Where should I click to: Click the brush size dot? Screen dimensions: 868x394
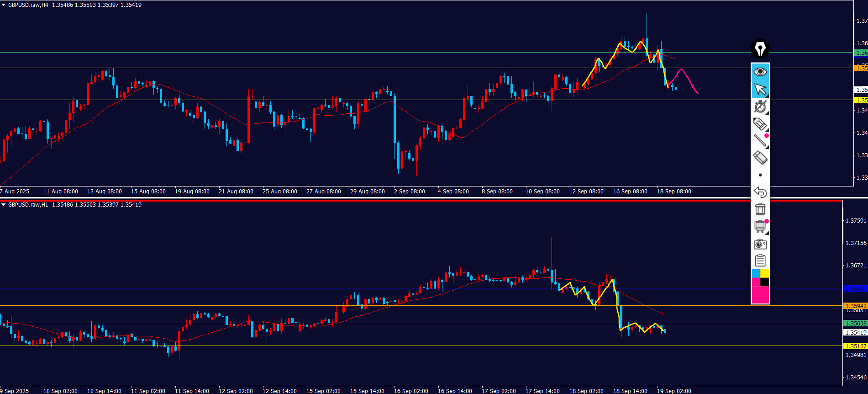tap(760, 175)
